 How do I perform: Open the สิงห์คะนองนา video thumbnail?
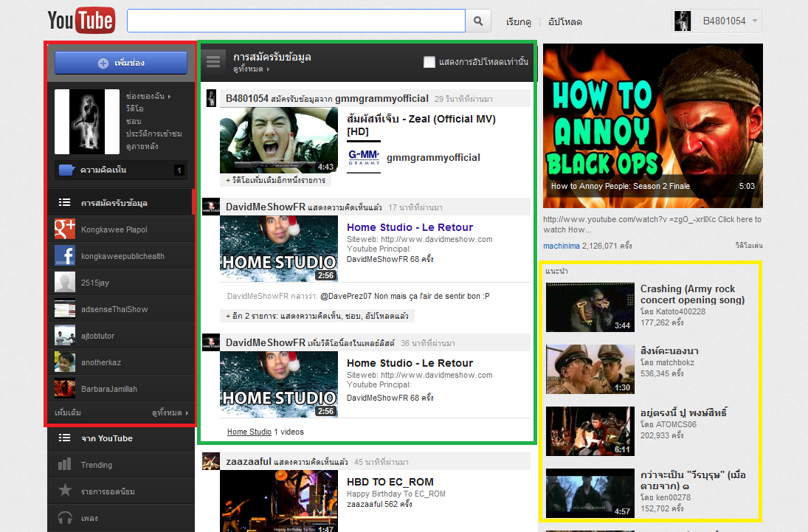click(590, 369)
